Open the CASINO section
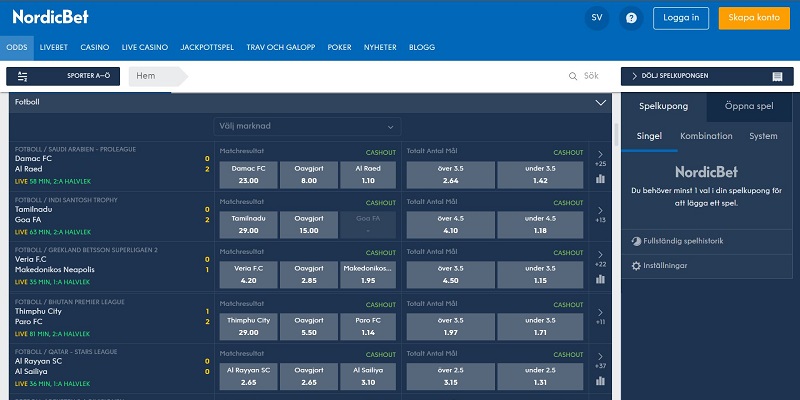 click(95, 47)
